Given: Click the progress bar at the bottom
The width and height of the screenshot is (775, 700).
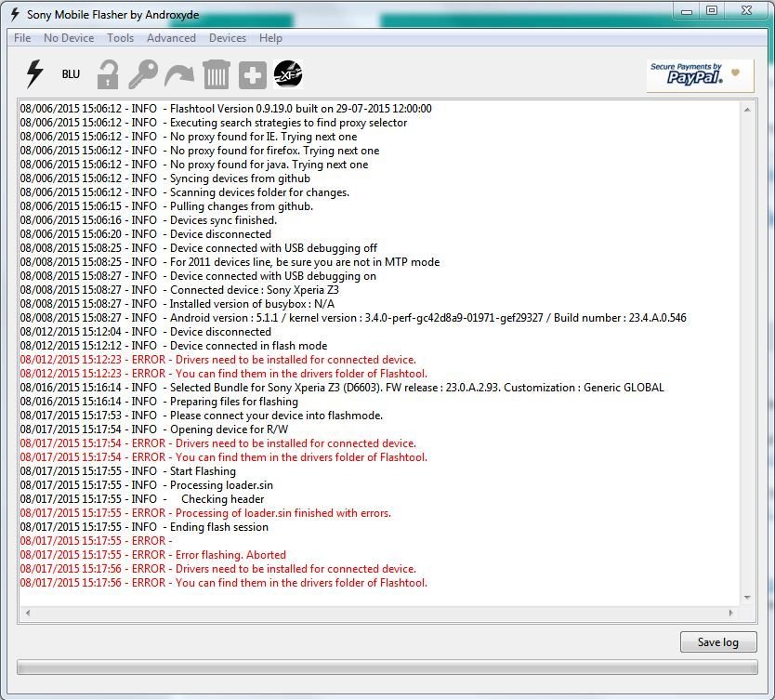Looking at the screenshot, I should coord(387,667).
